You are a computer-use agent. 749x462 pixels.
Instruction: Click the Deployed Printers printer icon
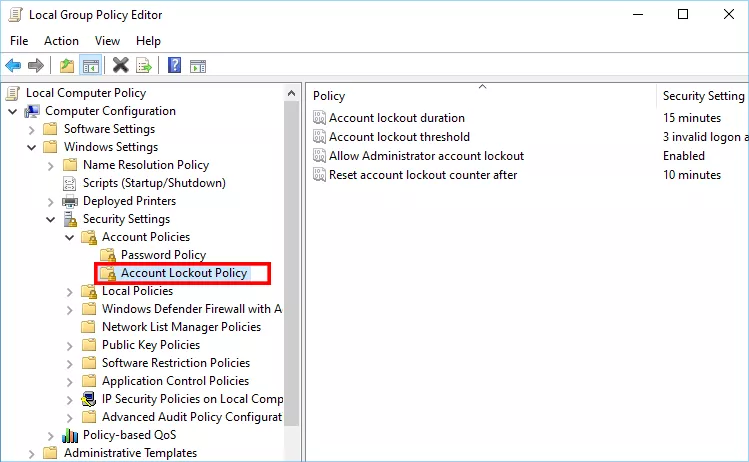tap(70, 201)
